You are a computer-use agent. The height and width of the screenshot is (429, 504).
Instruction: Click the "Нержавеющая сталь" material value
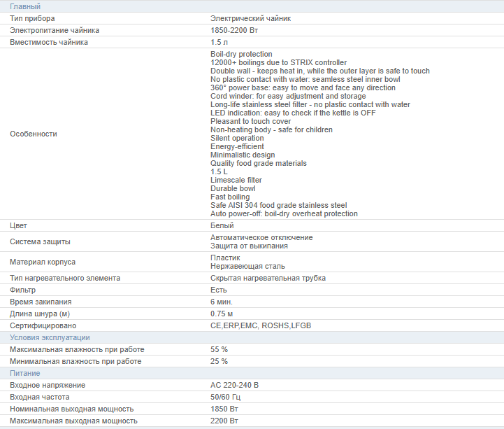coord(247,266)
